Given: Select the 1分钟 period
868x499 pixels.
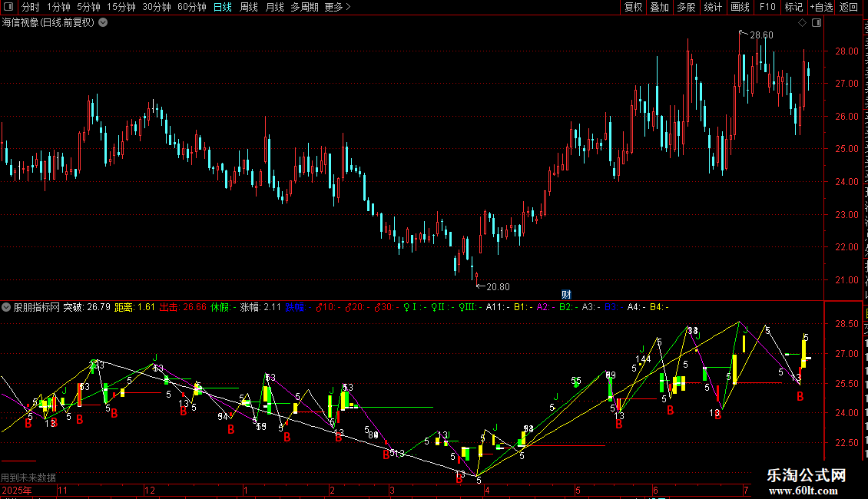Looking at the screenshot, I should tap(58, 7).
